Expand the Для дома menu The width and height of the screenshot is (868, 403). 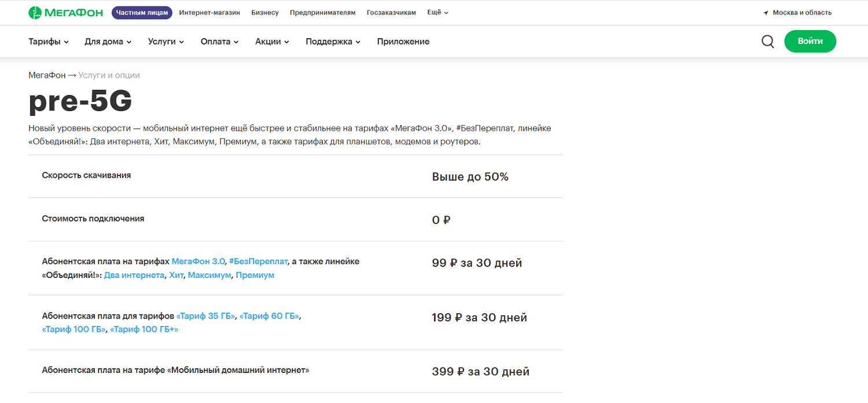coord(108,42)
